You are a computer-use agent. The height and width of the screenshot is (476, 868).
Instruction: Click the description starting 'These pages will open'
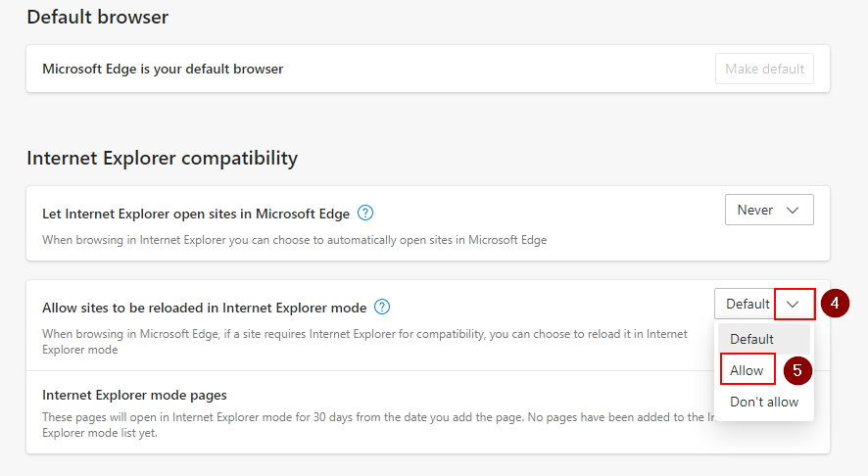(x=378, y=424)
